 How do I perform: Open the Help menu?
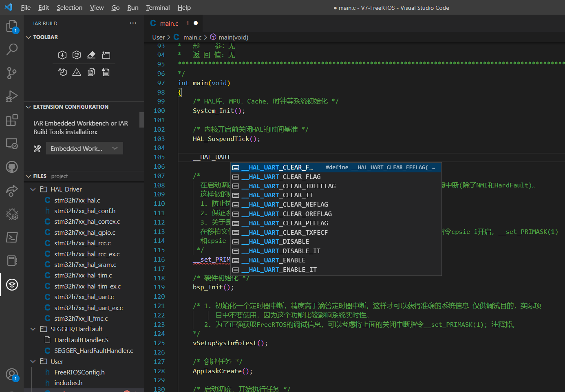tap(184, 7)
